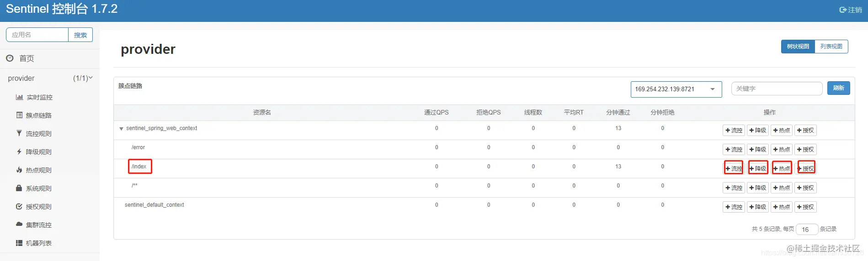This screenshot has height=261, width=868.
Task: Add 热点 rule for /** resource
Action: tap(781, 188)
